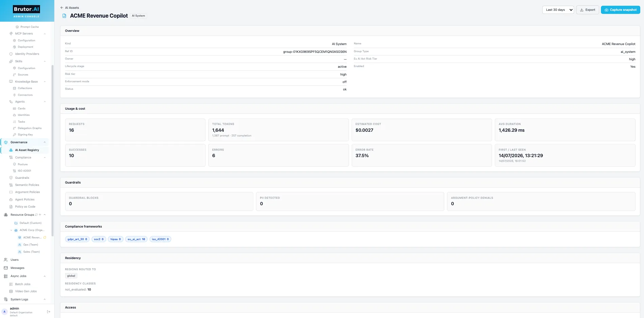Open the Last 30 days dropdown
The width and height of the screenshot is (644, 318).
pyautogui.click(x=558, y=10)
